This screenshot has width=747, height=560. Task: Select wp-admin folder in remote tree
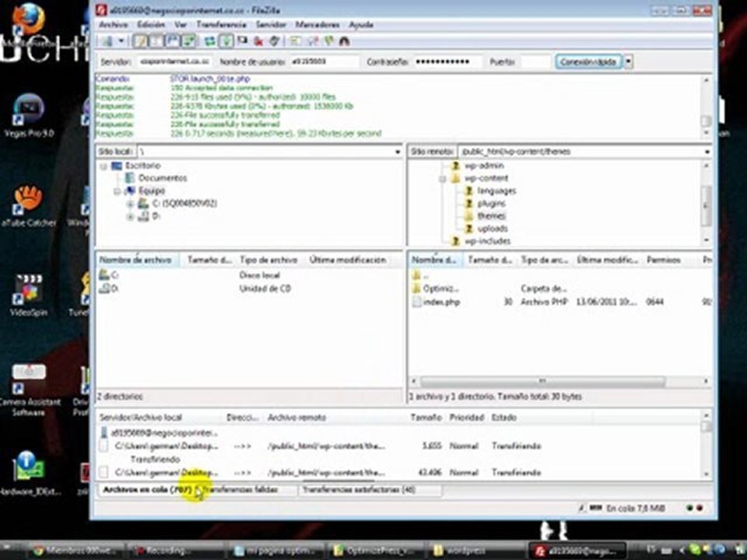click(484, 166)
